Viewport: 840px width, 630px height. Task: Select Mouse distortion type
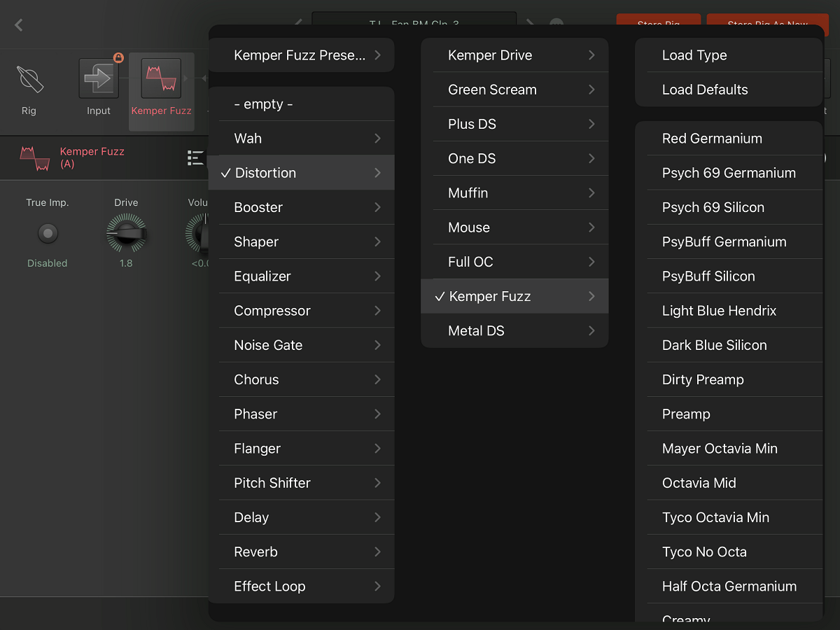click(514, 227)
